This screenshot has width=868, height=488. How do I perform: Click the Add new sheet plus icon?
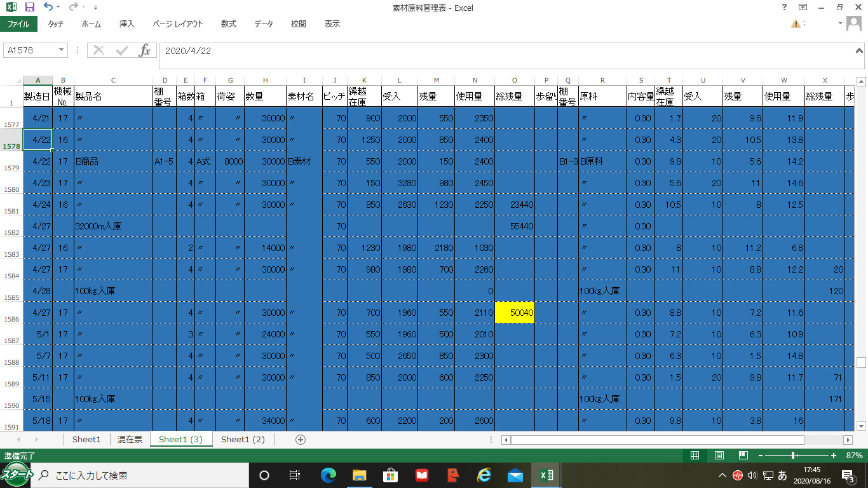301,440
